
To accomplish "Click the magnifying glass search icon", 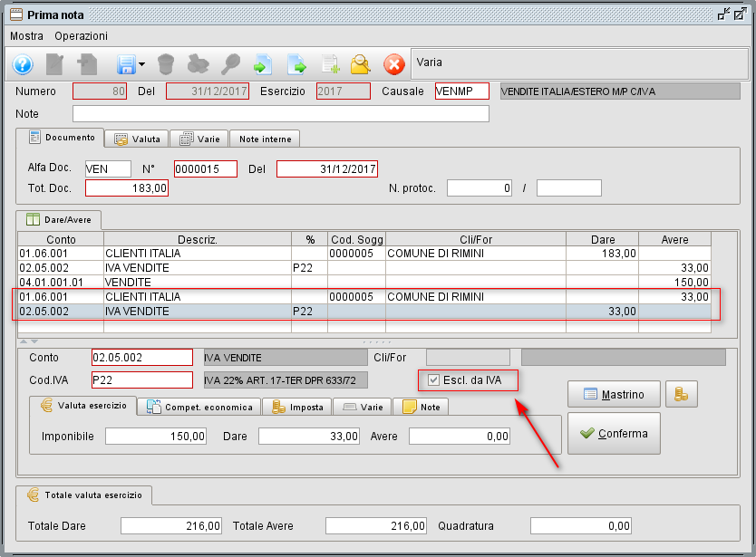I will [231, 64].
